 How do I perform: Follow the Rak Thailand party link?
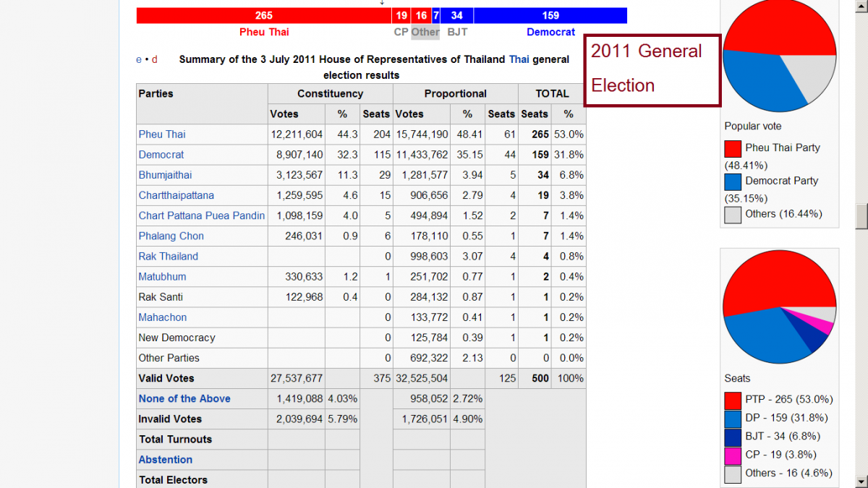[169, 256]
